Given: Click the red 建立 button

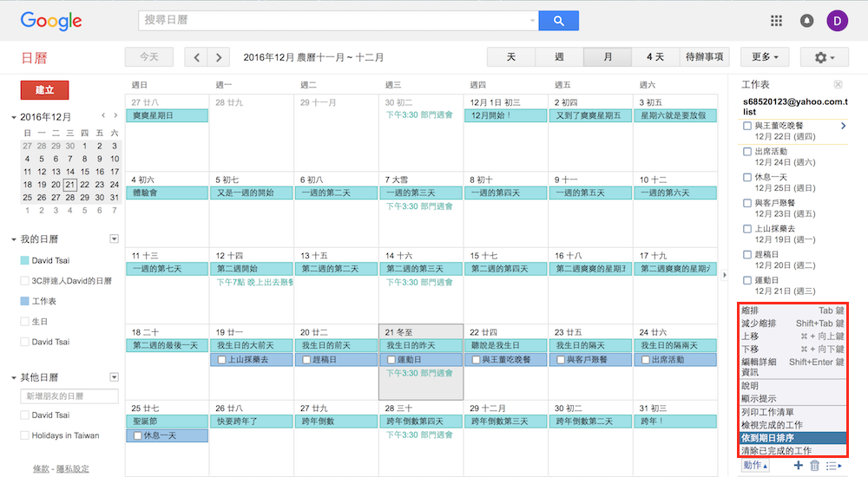Looking at the screenshot, I should pyautogui.click(x=44, y=90).
